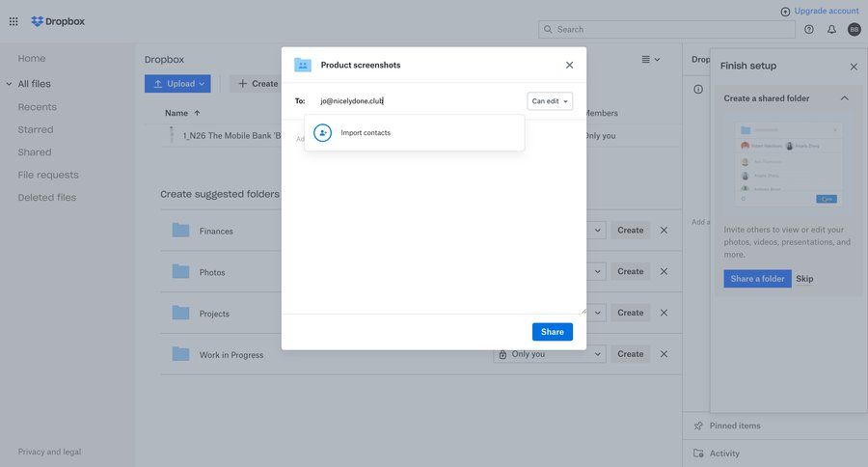
Task: Dismiss the Photos suggestion
Action: tap(664, 271)
